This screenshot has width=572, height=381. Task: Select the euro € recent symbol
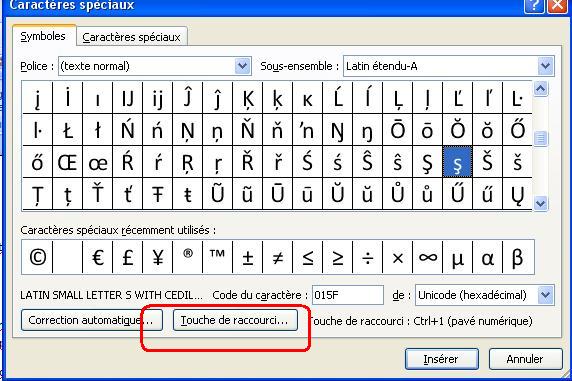[x=97, y=257]
